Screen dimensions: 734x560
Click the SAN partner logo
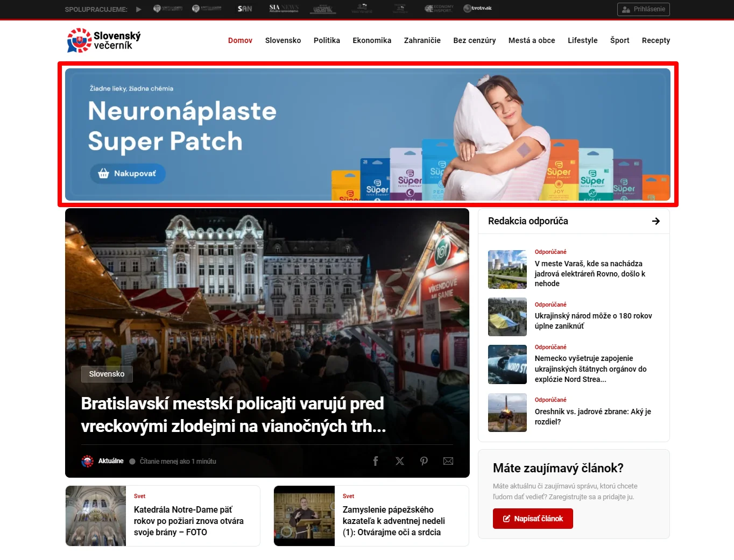(x=245, y=9)
